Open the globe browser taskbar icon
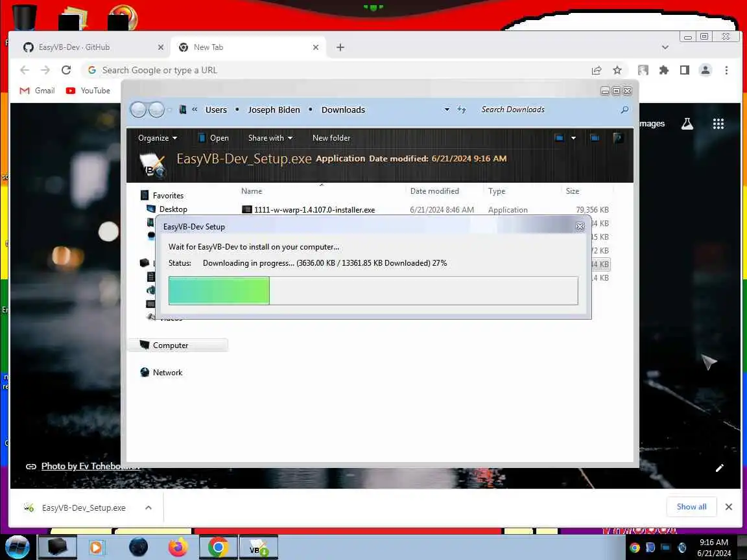Viewport: 747px width, 560px height. pyautogui.click(x=138, y=548)
